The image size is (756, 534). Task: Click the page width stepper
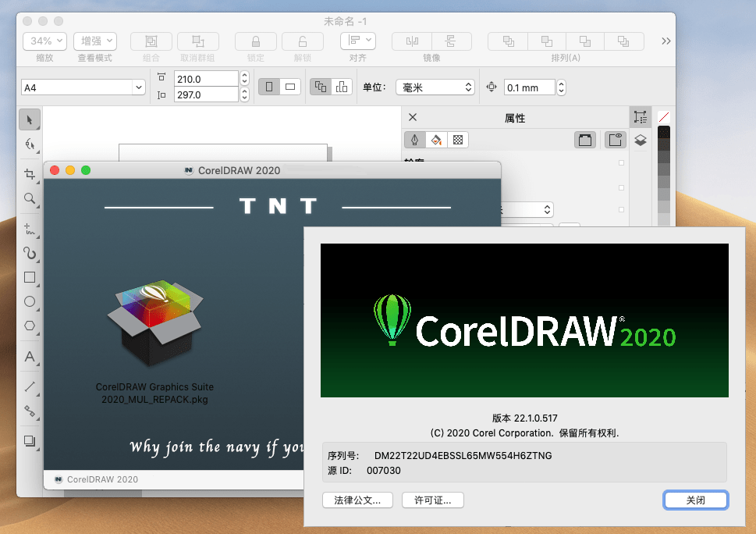(244, 78)
